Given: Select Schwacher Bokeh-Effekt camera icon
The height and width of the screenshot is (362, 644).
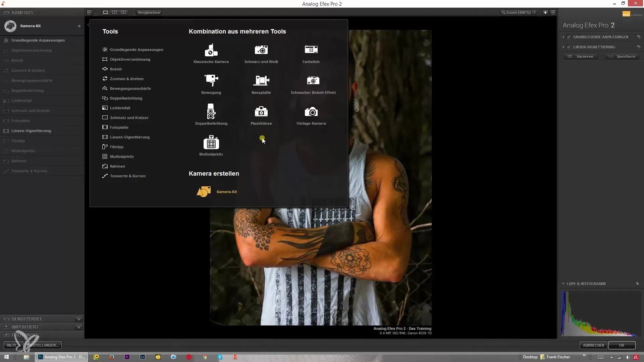Looking at the screenshot, I should pyautogui.click(x=313, y=80).
